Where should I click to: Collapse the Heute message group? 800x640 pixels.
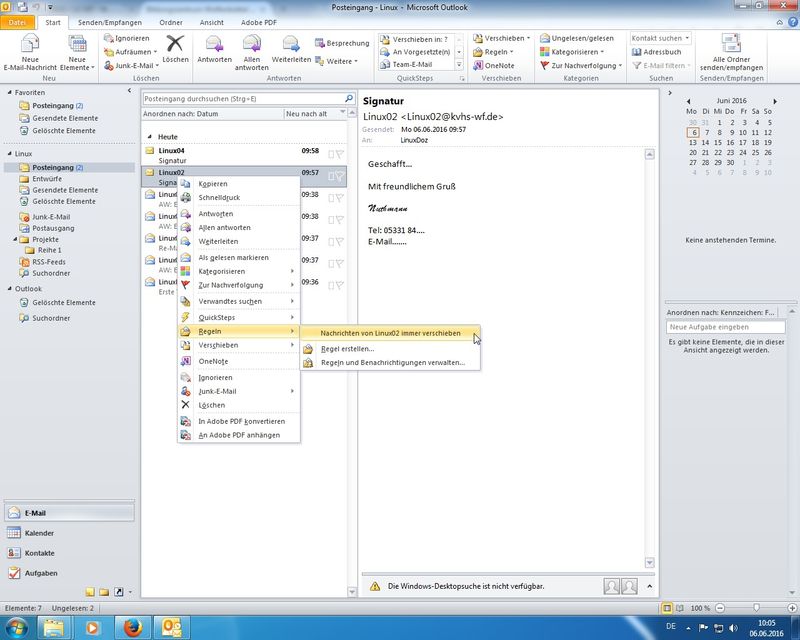151,136
